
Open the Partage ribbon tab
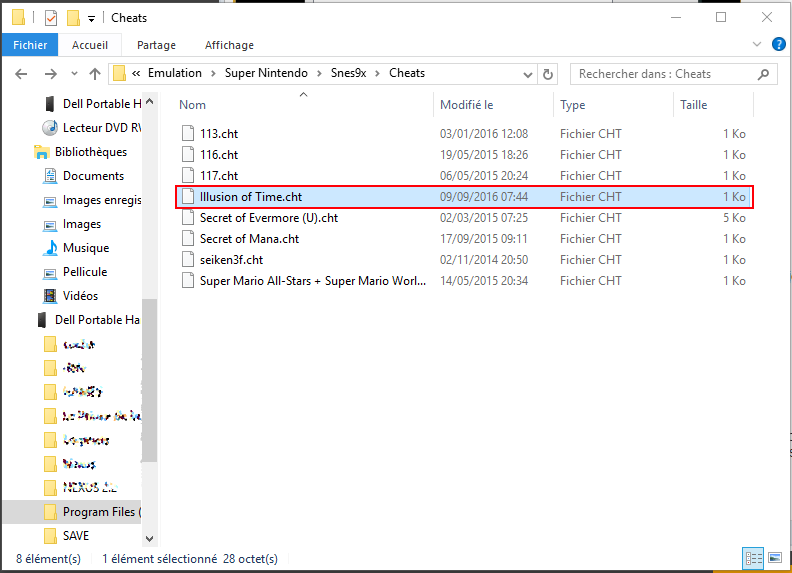(156, 45)
